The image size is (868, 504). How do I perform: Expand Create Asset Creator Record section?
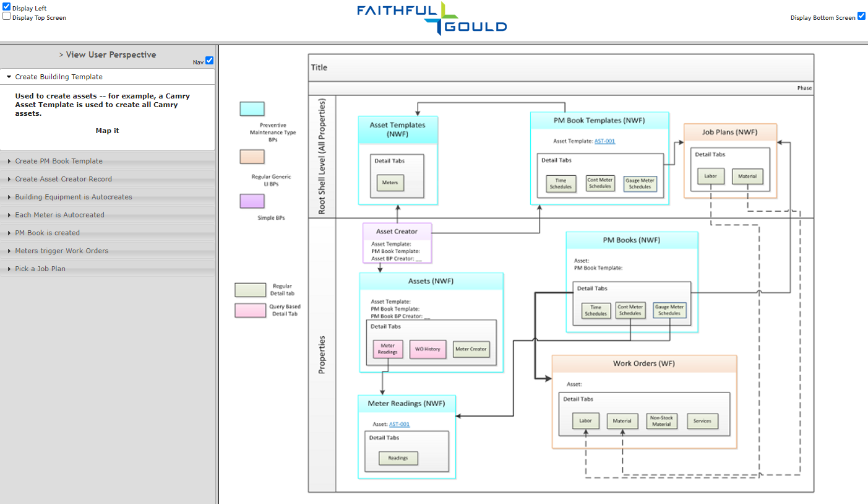click(63, 179)
